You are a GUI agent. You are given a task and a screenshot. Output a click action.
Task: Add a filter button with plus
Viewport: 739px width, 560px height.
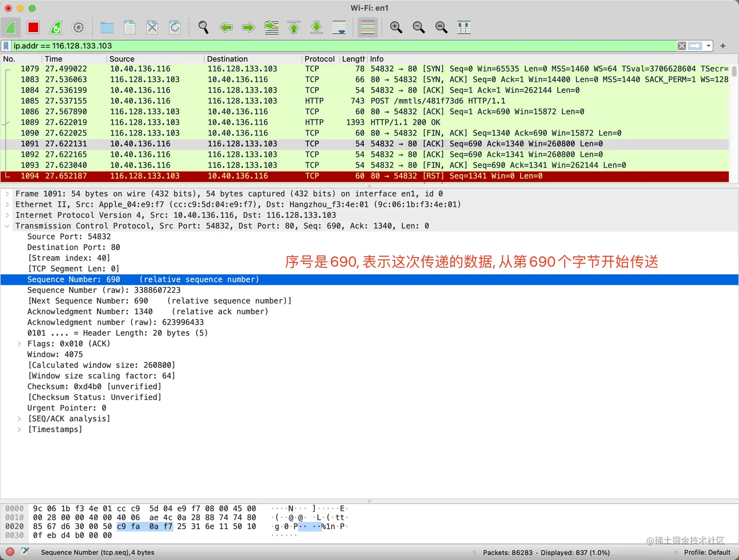723,46
